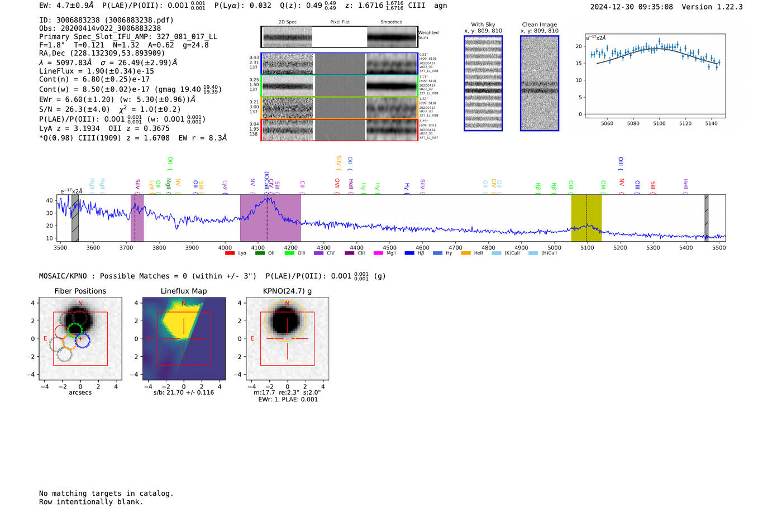Click the narrow purple band near 3727
The height and width of the screenshot is (532, 782).
[137, 218]
